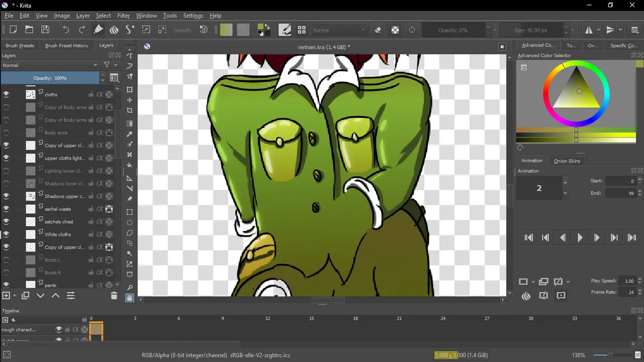The height and width of the screenshot is (362, 644).
Task: Create a new document from toolbar
Action: [x=13, y=30]
